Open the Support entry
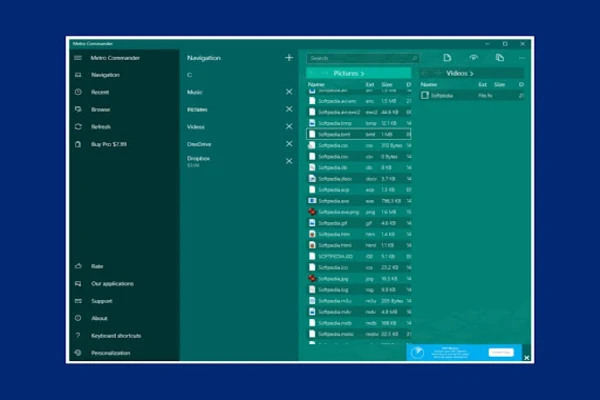 point(101,301)
